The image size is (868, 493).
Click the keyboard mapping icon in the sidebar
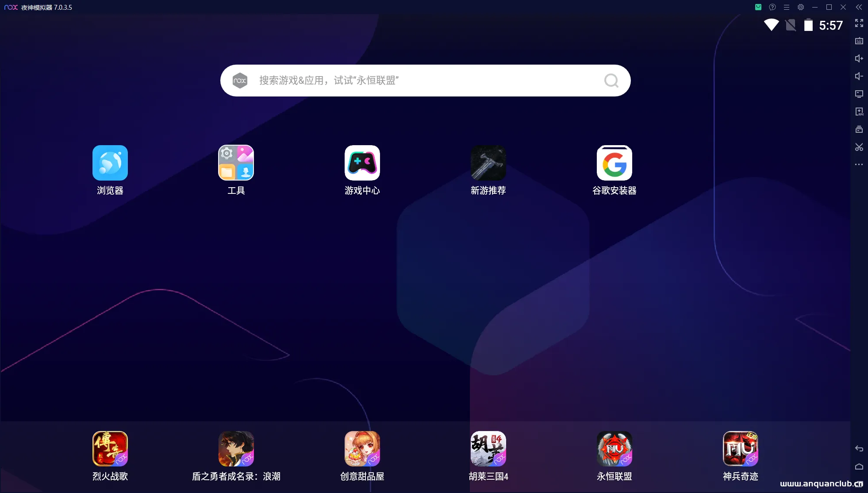tap(860, 41)
